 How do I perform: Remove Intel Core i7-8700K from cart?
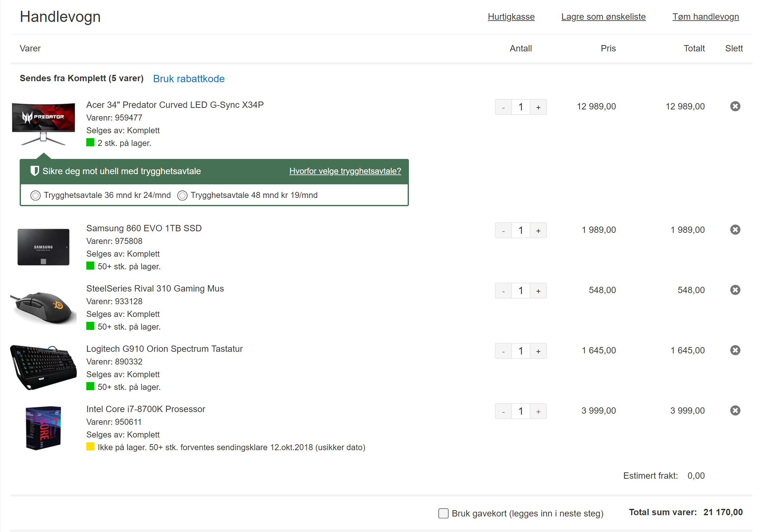(735, 410)
